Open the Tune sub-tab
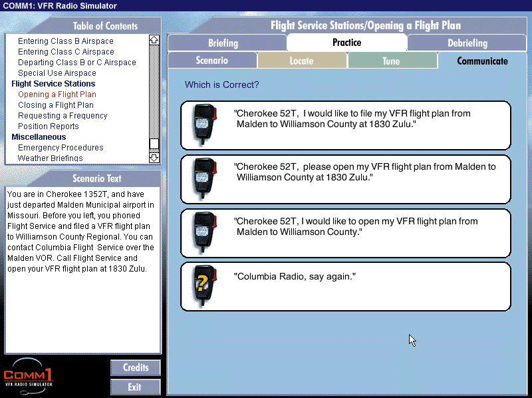Screen dimensions: 532x398 [x=391, y=61]
